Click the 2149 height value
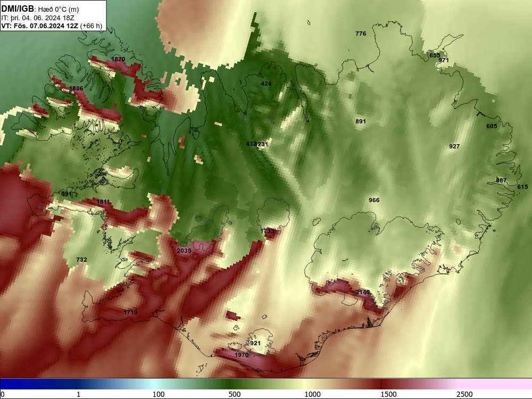532x399 pixels. [363, 292]
